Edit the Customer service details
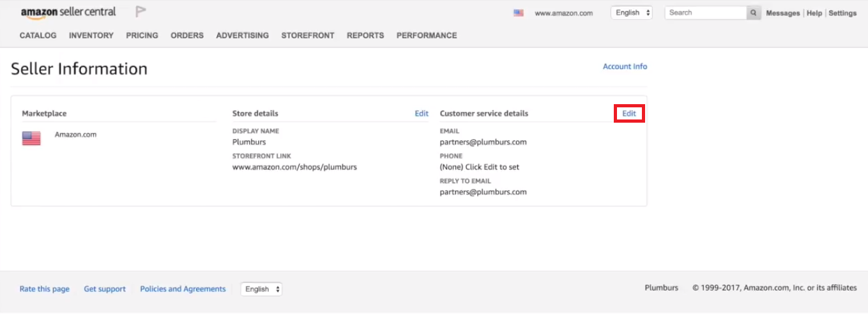This screenshot has height=315, width=868. [629, 114]
